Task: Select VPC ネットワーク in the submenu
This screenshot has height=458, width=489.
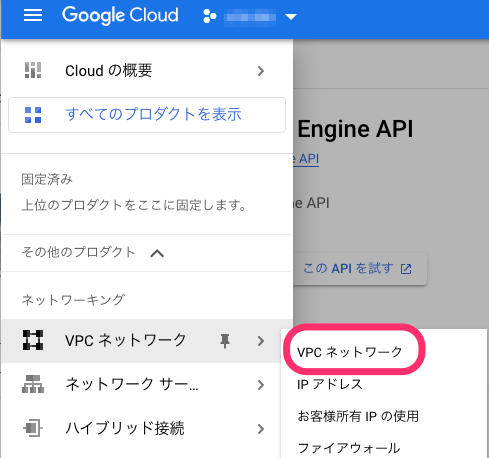Action: [350, 352]
